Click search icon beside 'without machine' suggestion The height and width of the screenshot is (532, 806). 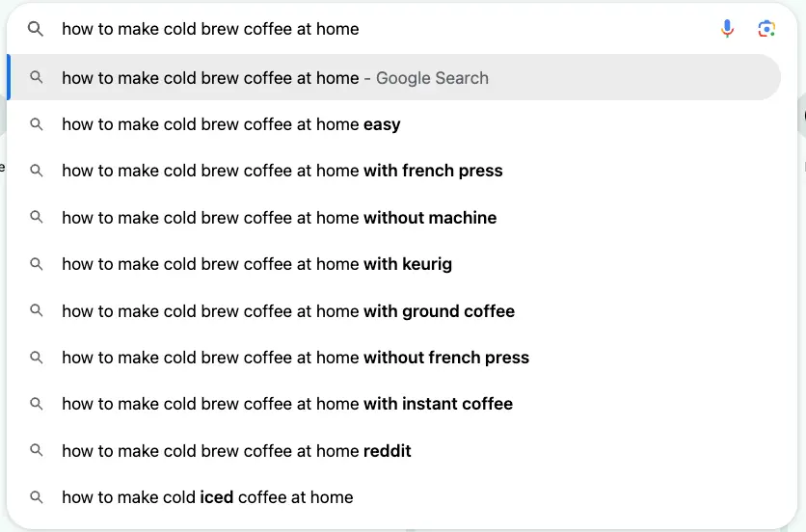tap(36, 217)
